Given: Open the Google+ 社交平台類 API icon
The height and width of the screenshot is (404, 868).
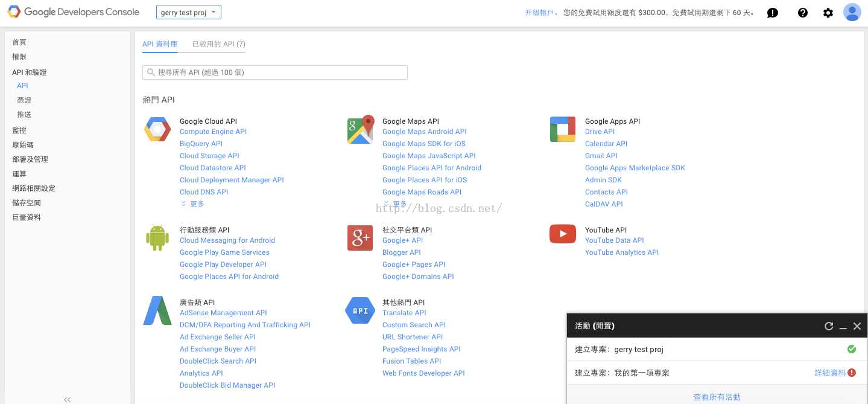Looking at the screenshot, I should 360,238.
